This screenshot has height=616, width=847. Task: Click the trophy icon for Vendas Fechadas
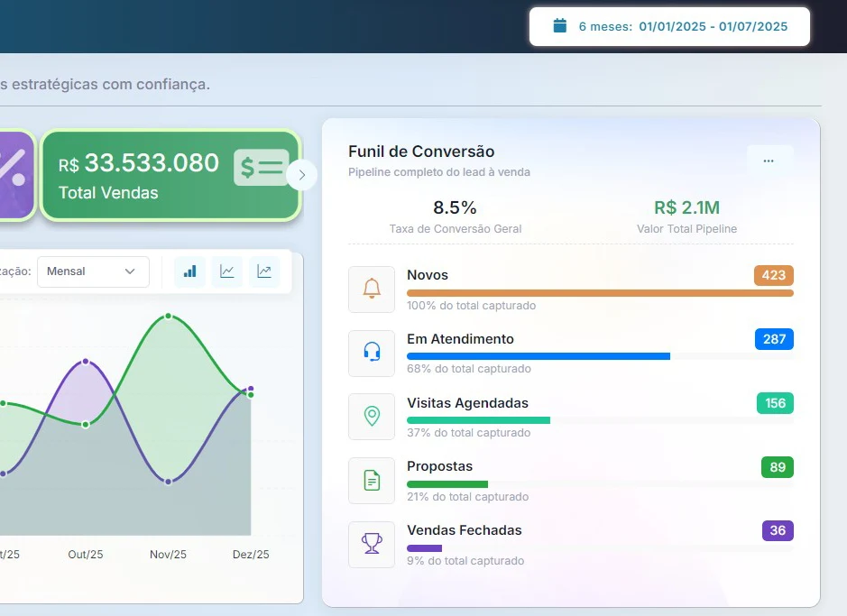[x=372, y=545]
